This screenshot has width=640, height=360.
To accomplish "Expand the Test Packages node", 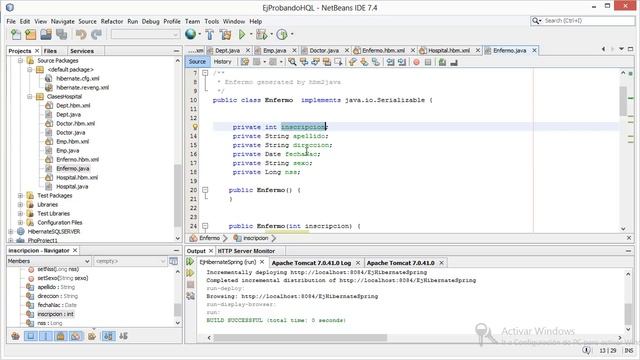I will click(x=20, y=196).
